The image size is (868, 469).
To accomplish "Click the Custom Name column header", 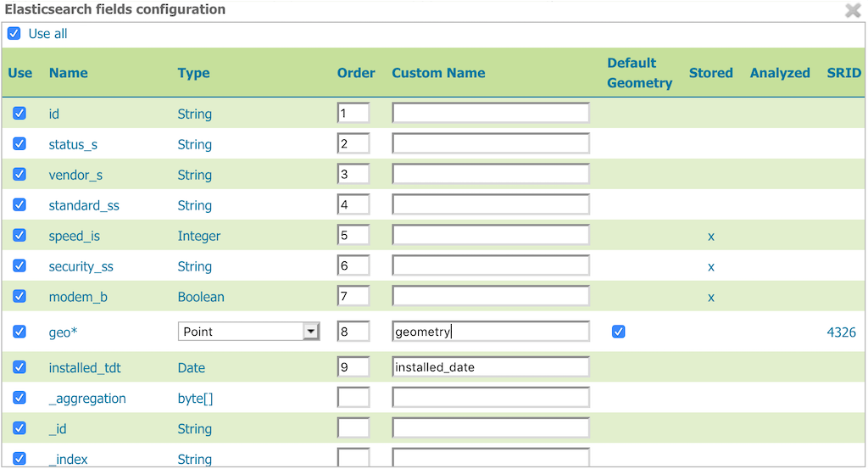I will pos(438,73).
